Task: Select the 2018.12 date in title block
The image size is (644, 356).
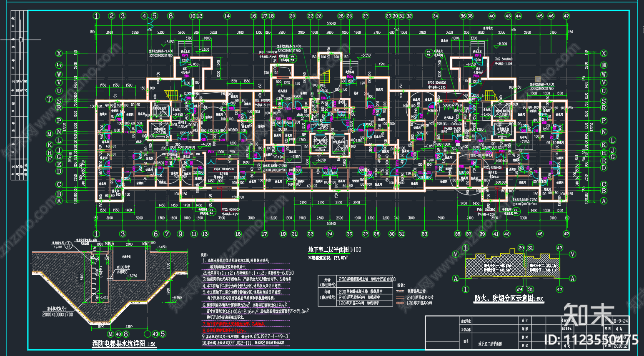Action: click(x=620, y=345)
